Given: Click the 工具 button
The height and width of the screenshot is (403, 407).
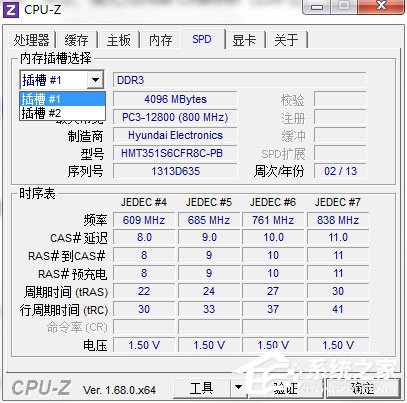Looking at the screenshot, I should (x=202, y=388).
